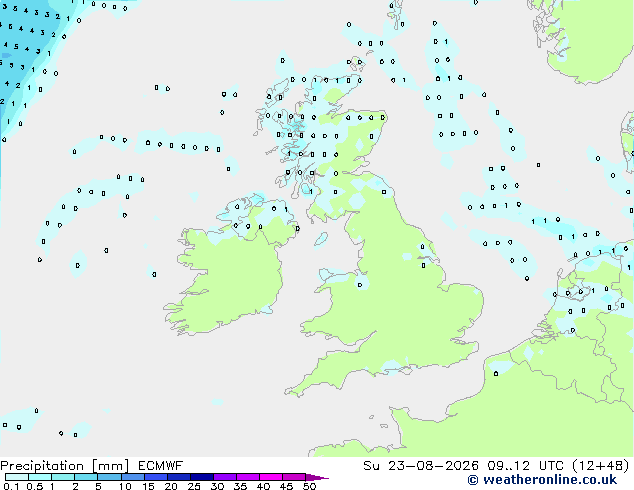This screenshot has height=490, width=634.
Task: Click the '50' legend scale label
Action: pyautogui.click(x=309, y=486)
